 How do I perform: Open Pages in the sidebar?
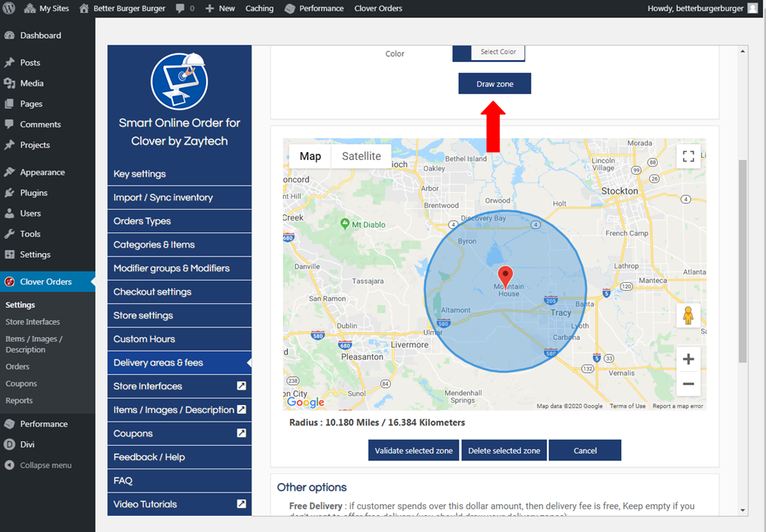[48, 104]
